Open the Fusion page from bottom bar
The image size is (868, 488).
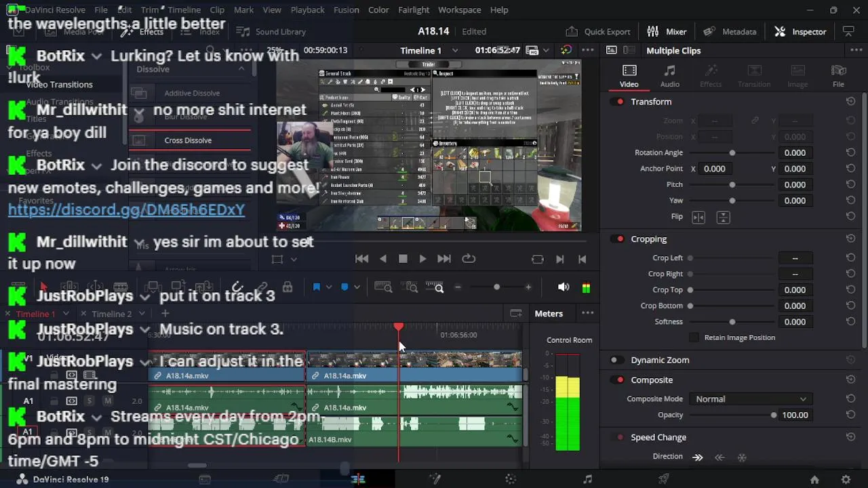coord(435,479)
